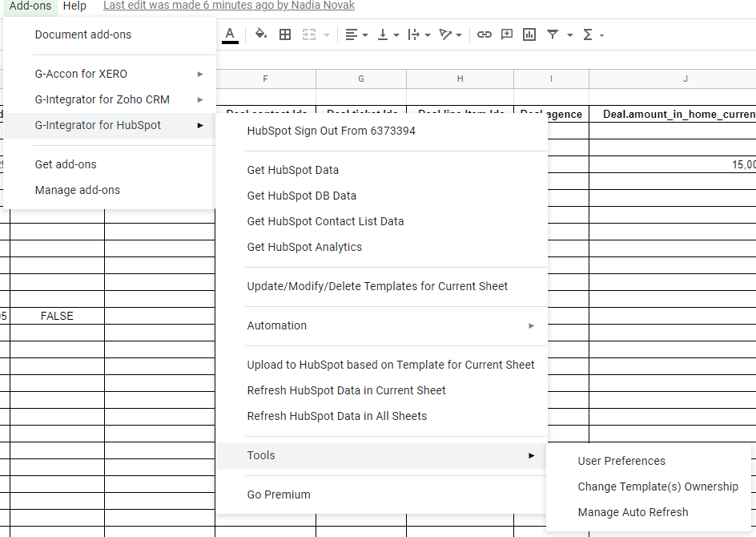
Task: Select column J header
Action: pos(673,79)
